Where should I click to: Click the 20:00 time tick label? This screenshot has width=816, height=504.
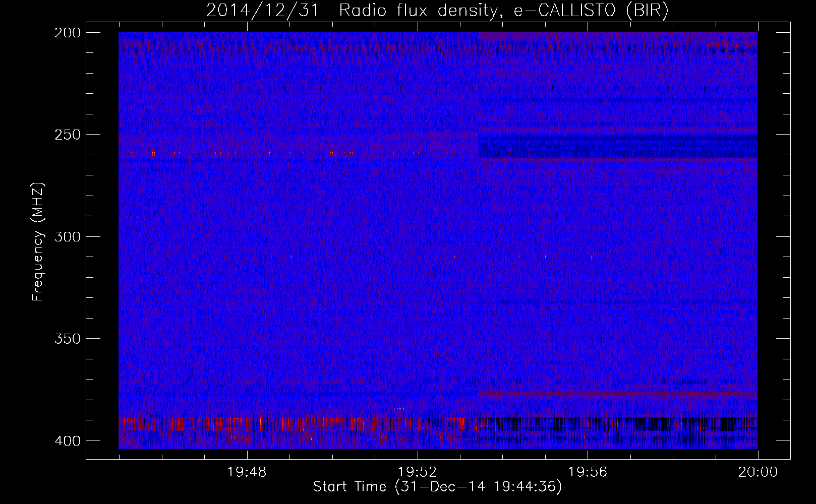[x=757, y=472]
